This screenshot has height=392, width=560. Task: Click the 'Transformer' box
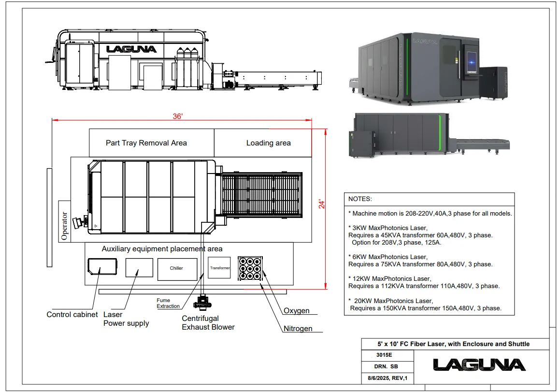(x=219, y=268)
